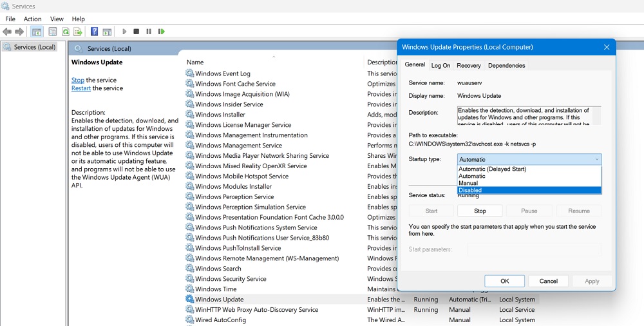Select Windows Presentation Foundation Font Cache 3.0.0.0
Image resolution: width=644 pixels, height=326 pixels.
click(x=269, y=217)
